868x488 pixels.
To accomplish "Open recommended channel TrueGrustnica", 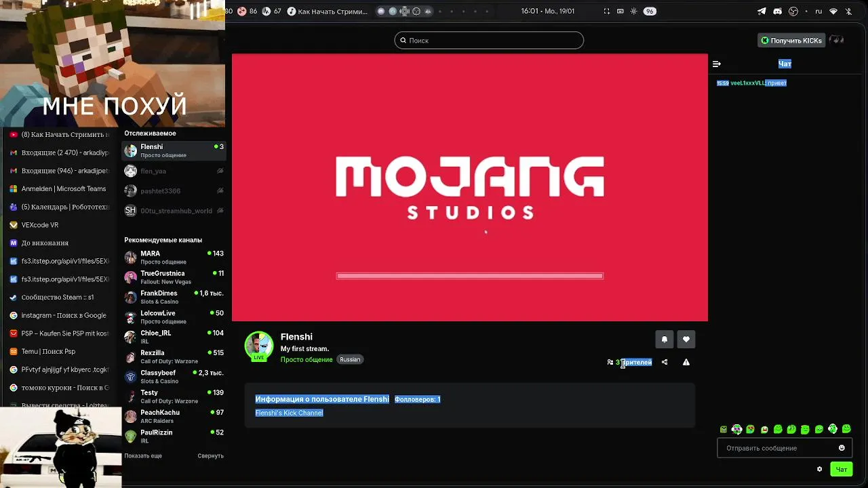I will click(x=174, y=277).
